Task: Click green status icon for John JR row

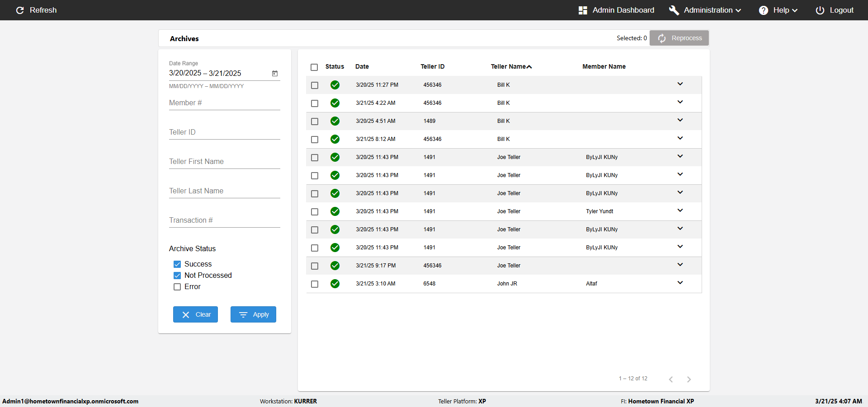Action: [335, 284]
